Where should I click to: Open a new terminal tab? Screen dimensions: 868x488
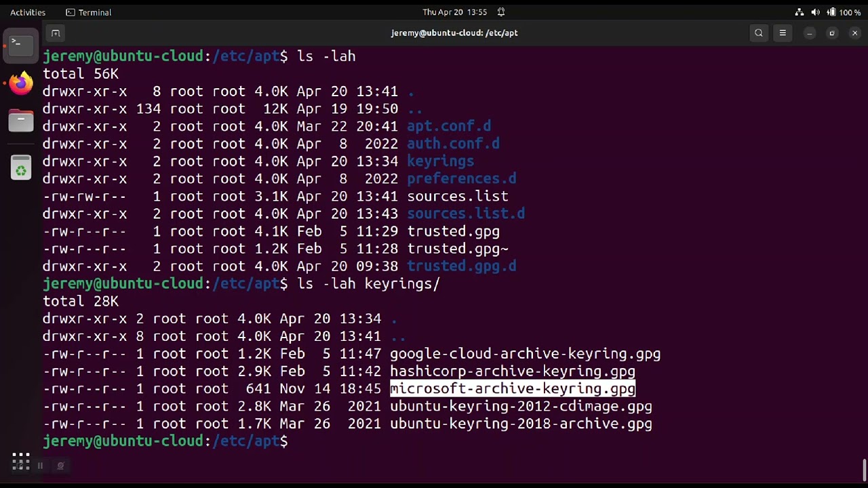(56, 33)
